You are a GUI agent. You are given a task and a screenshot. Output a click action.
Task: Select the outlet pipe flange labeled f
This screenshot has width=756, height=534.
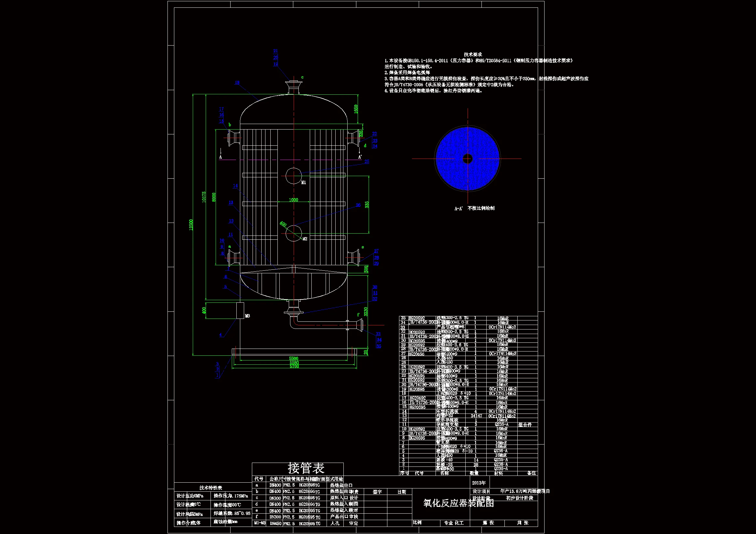pyautogui.click(x=361, y=325)
